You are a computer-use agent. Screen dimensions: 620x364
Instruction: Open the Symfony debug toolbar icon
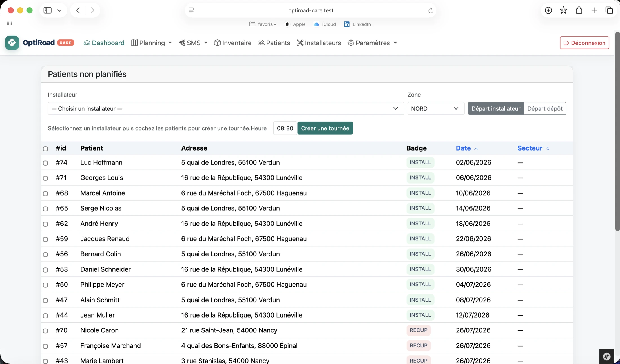pyautogui.click(x=606, y=356)
